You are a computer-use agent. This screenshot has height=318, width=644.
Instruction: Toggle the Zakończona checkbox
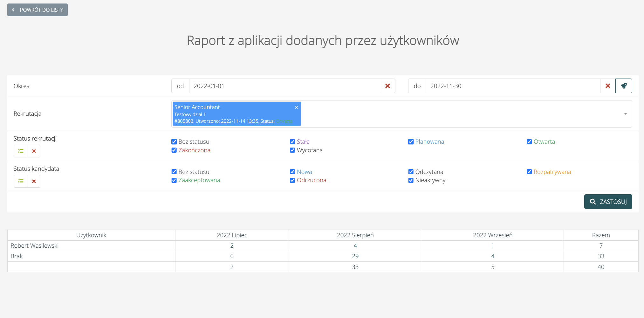(x=174, y=150)
